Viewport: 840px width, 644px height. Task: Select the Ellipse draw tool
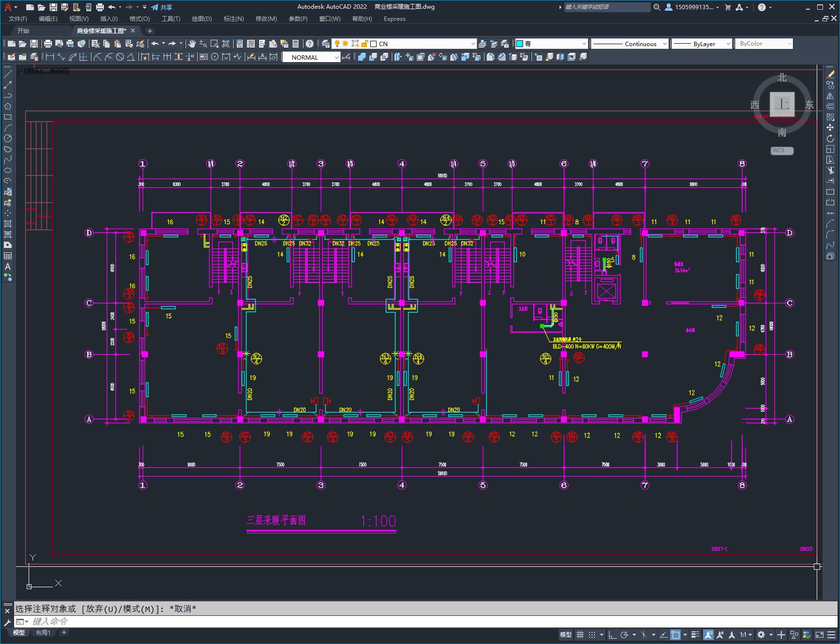tap(8, 170)
